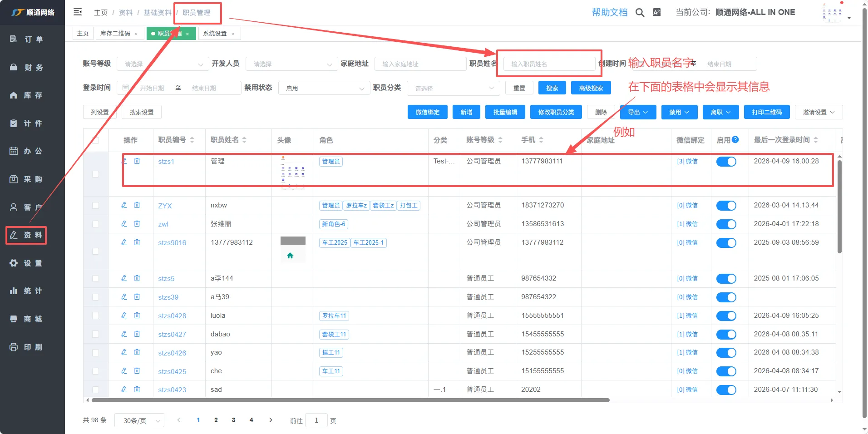868x434 pixels.
Task: Select the checkbox for row stzs0428
Action: [95, 316]
